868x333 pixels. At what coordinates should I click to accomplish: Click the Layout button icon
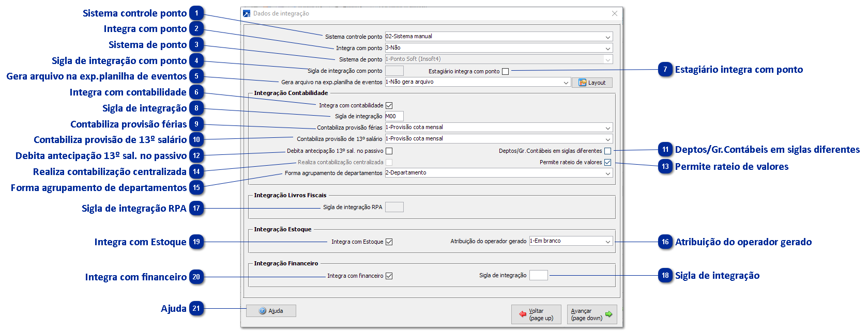583,83
